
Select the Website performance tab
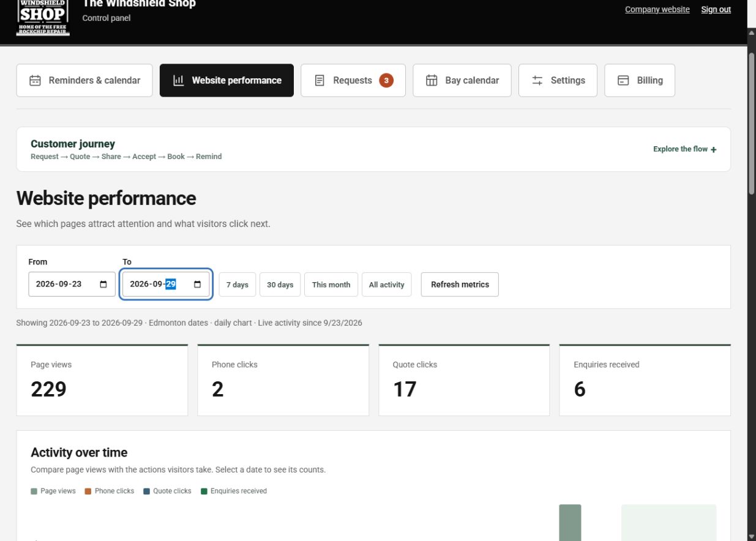[226, 80]
